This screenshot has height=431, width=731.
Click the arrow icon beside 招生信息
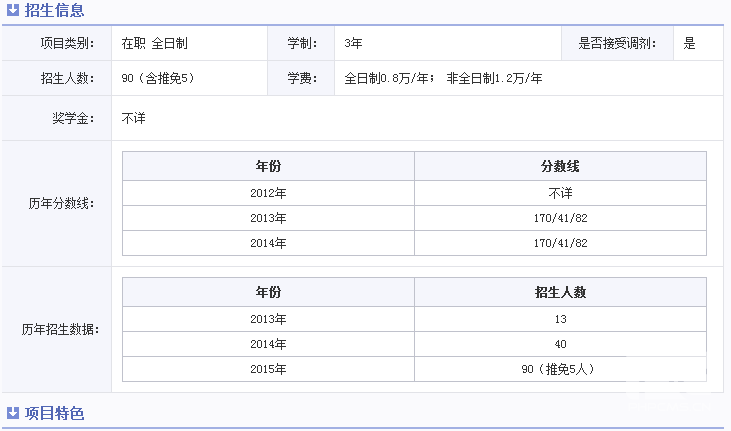coord(13,10)
